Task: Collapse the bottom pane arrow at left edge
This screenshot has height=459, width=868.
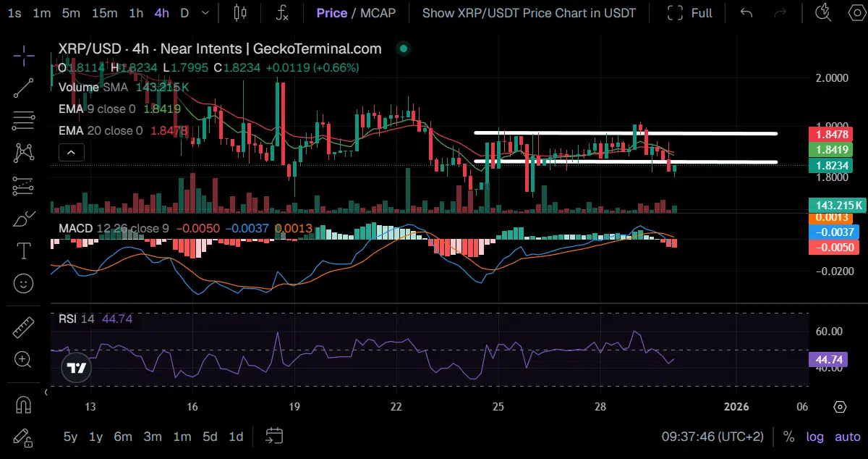Action: [47, 392]
